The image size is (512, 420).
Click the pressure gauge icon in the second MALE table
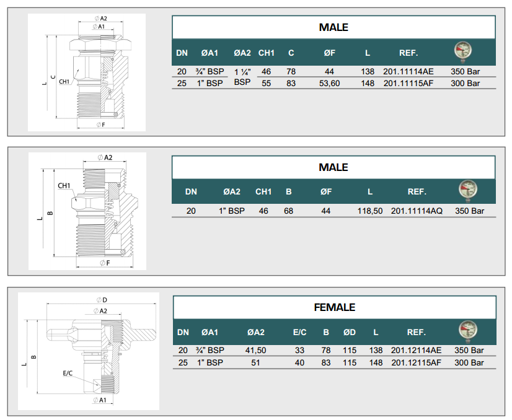[x=466, y=190]
